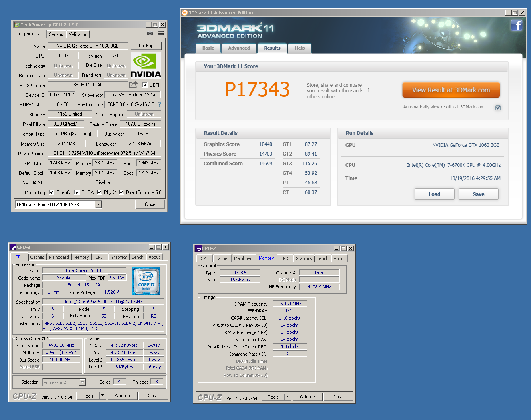Image resolution: width=531 pixels, height=420 pixels.
Task: Toggle the PhysX checkbox
Action: point(99,192)
